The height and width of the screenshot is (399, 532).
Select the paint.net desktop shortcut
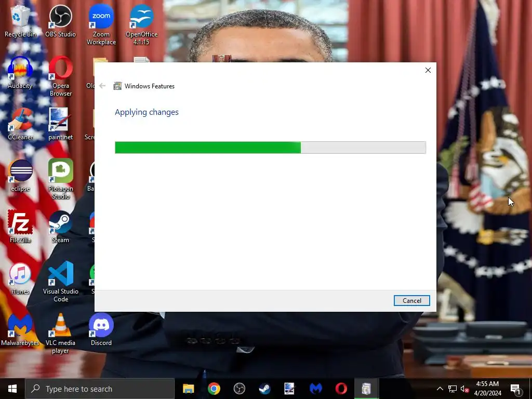point(60,124)
